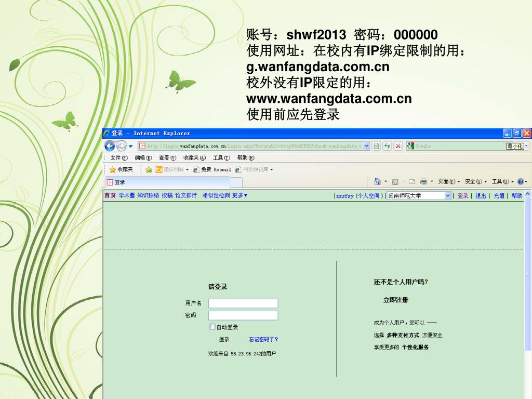Image resolution: width=532 pixels, height=399 pixels.
Task: Click the Home page icon in command bar
Action: [x=377, y=181]
